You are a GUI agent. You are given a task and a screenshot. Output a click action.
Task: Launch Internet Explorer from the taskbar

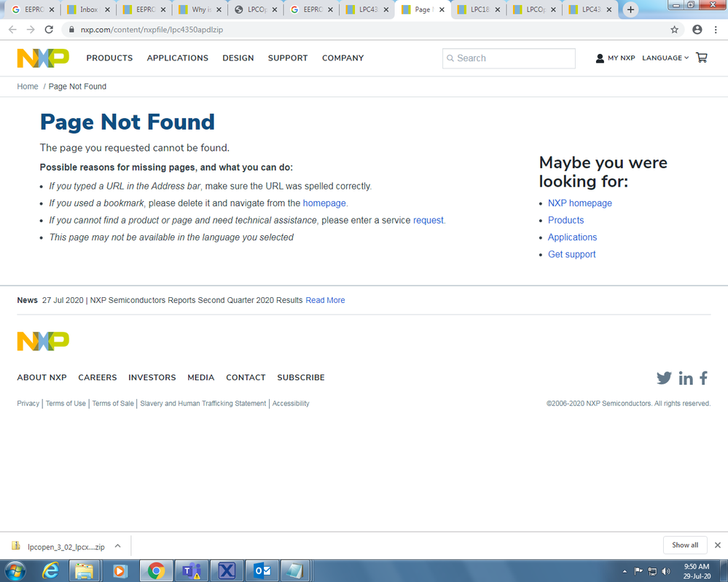tap(50, 571)
